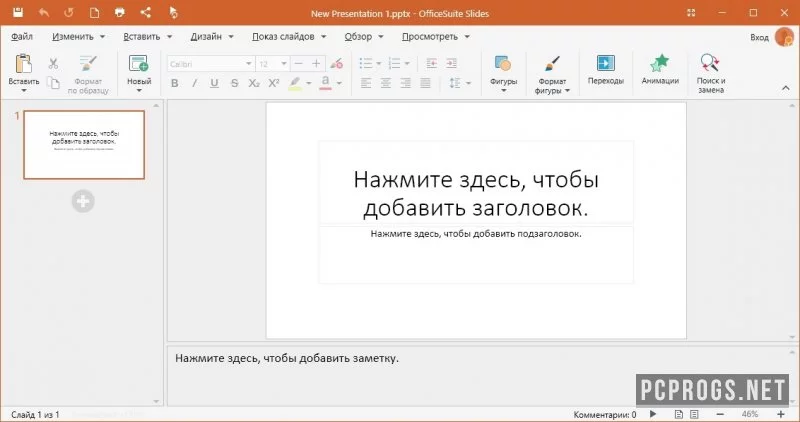Toggle superscript formatting

[x=274, y=83]
